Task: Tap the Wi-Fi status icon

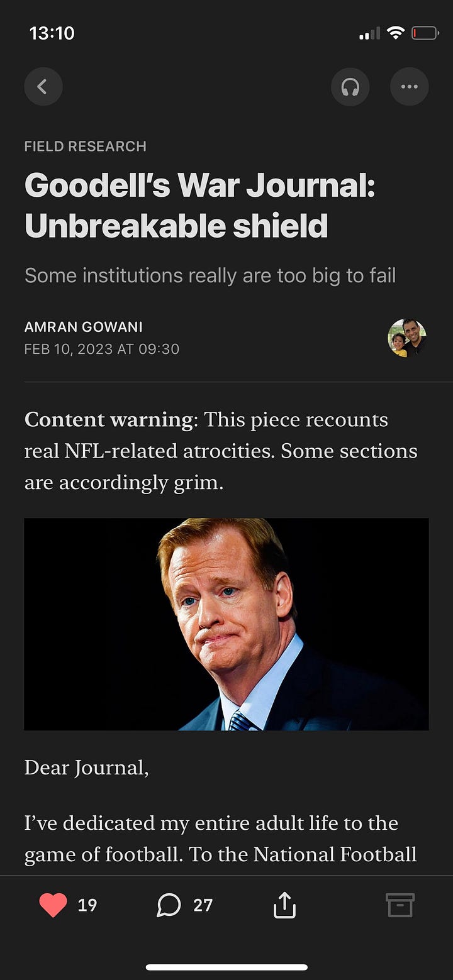Action: click(395, 33)
